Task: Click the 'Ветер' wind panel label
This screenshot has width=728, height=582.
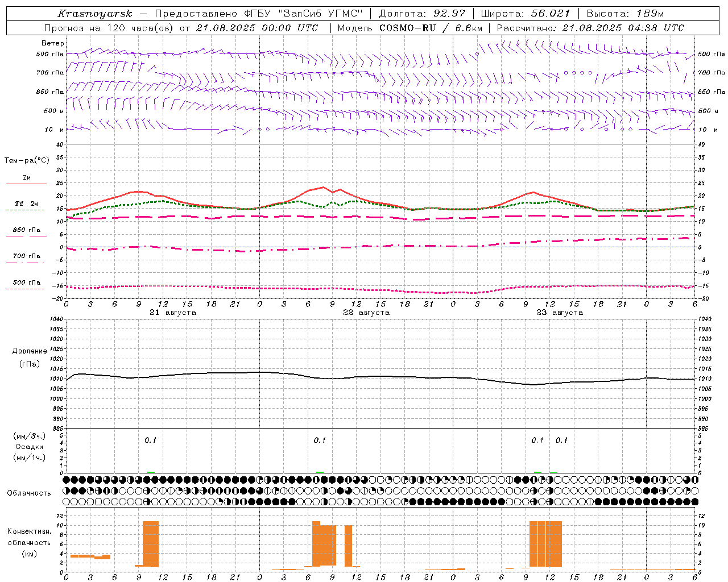Action: [x=53, y=43]
